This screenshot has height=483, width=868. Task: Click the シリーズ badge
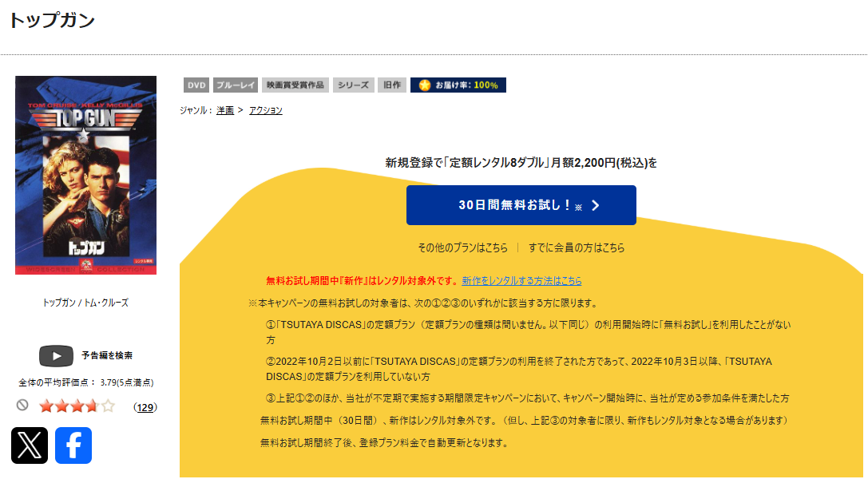click(x=354, y=85)
